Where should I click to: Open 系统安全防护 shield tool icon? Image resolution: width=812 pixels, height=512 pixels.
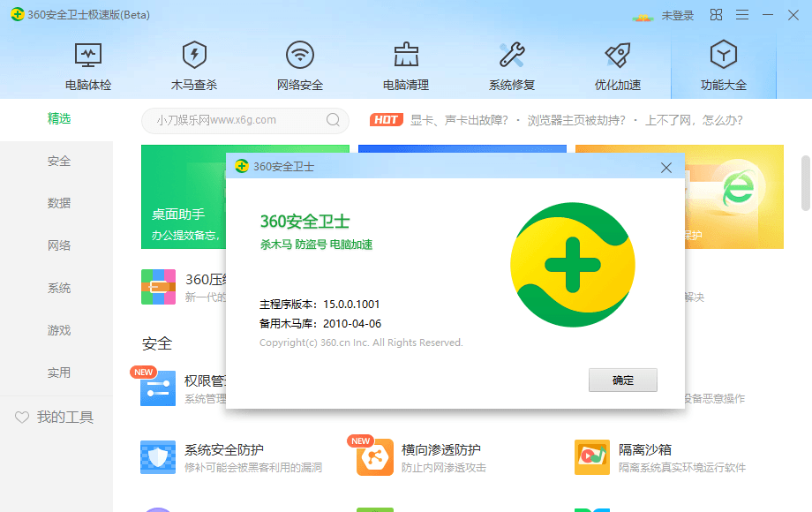(x=158, y=457)
